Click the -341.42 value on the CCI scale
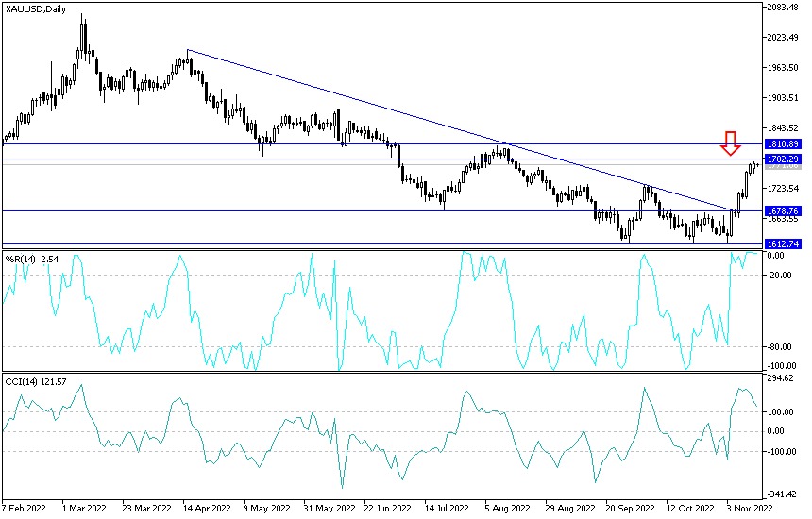 (782, 494)
